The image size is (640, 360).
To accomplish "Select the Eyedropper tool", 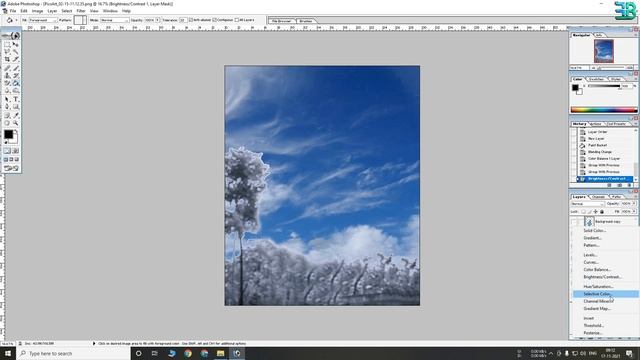I will [x=16, y=116].
